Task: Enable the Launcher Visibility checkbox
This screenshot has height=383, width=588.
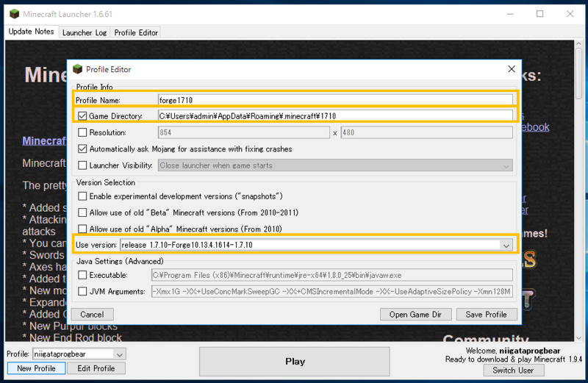Action: click(x=82, y=165)
